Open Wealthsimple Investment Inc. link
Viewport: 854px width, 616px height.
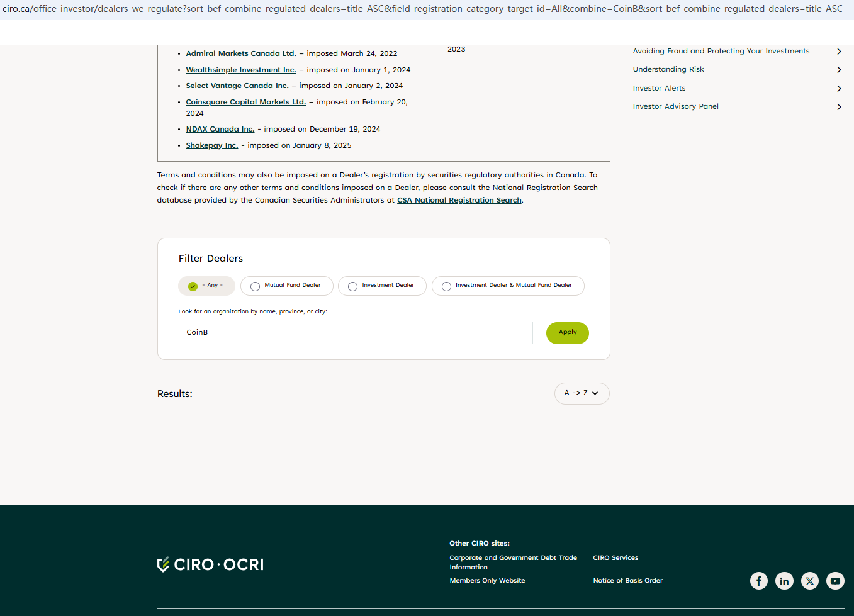click(x=241, y=70)
